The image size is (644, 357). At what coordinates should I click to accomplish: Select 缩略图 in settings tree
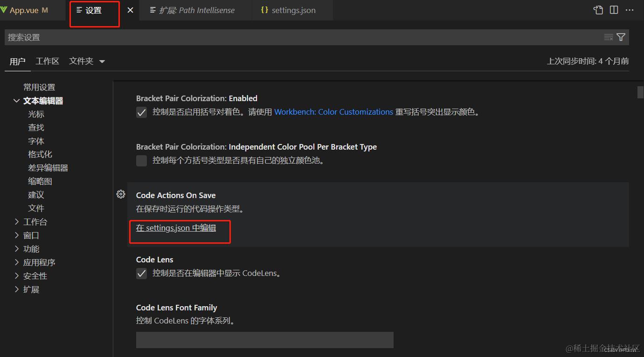40,181
